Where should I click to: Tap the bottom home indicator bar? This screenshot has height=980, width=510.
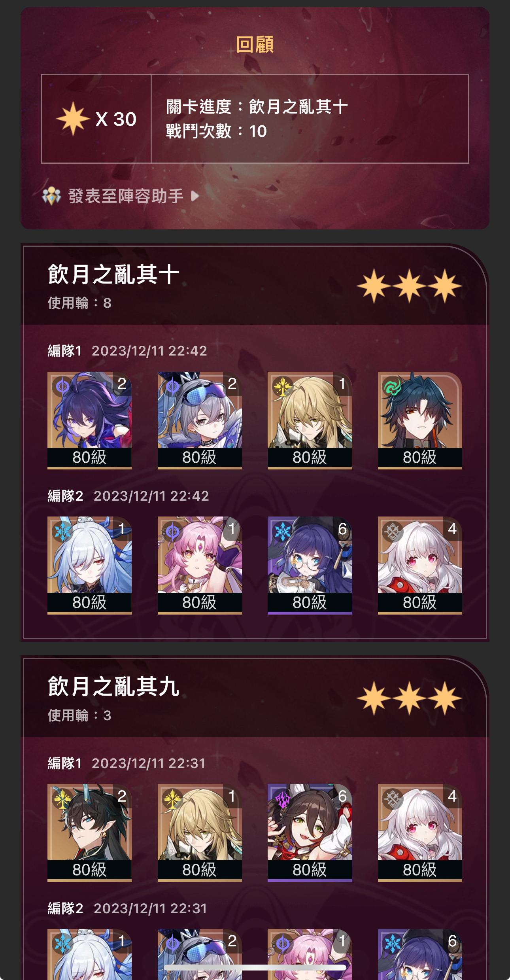(255, 967)
